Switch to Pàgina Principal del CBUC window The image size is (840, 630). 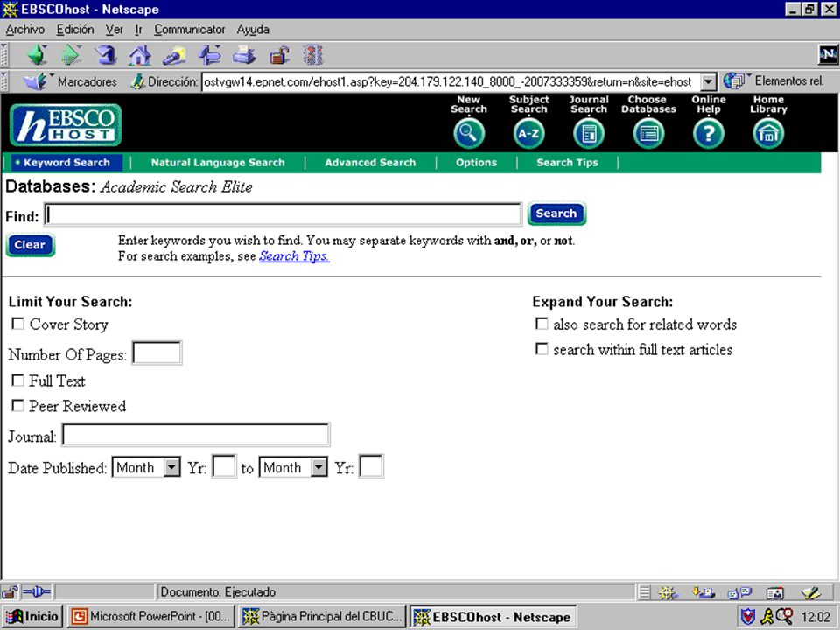[x=323, y=616]
